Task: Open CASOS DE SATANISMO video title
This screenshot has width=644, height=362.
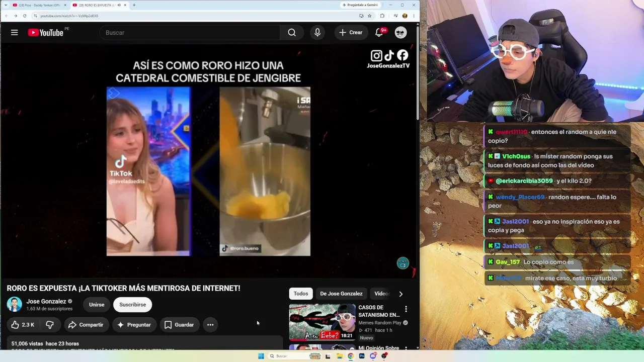Action: [379, 311]
